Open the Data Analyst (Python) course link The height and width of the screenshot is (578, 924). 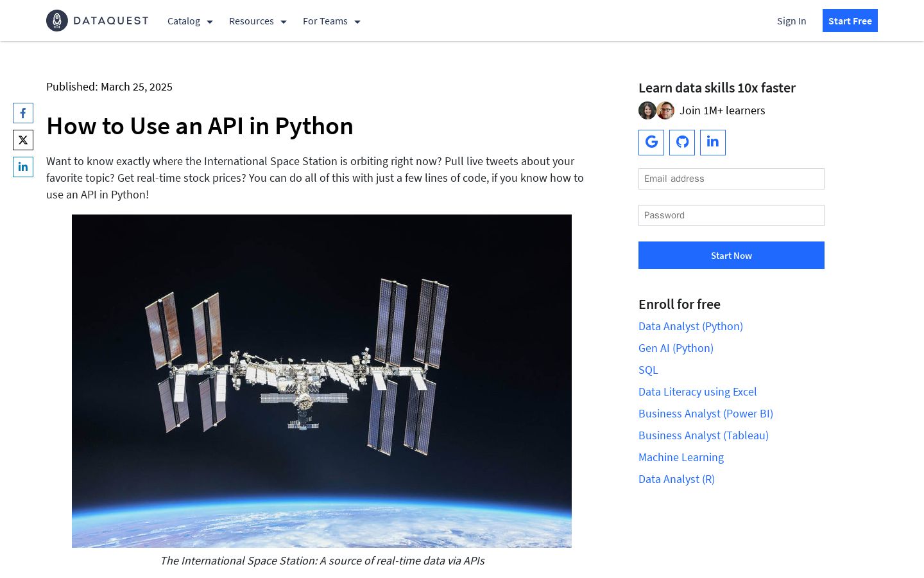point(690,326)
